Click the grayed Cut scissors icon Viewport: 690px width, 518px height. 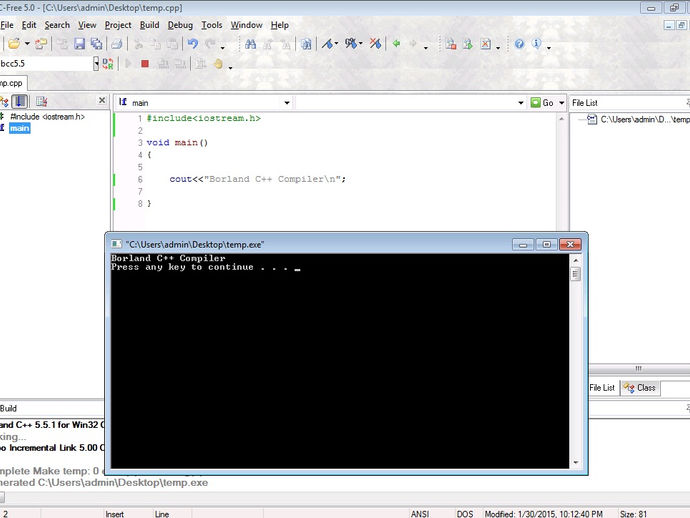pyautogui.click(x=138, y=44)
